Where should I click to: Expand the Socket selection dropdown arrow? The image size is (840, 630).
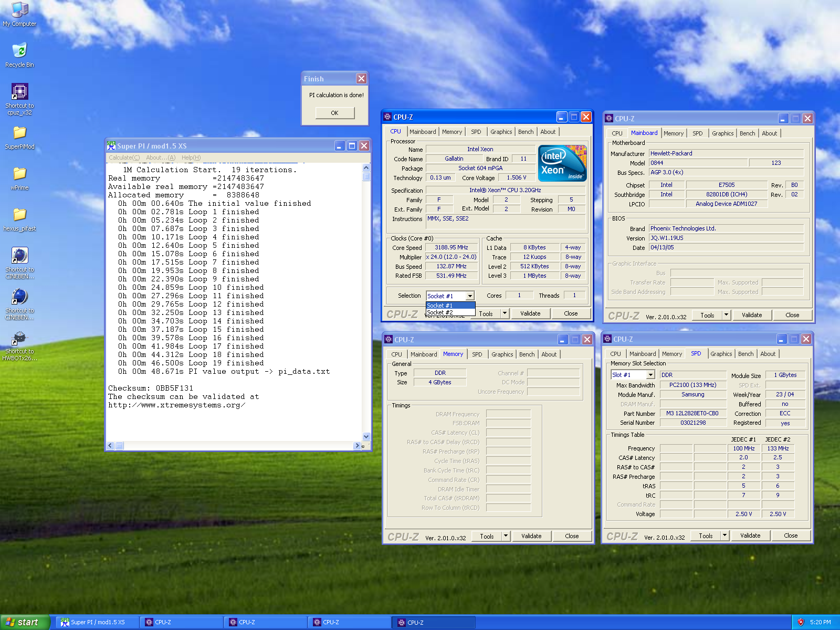(x=470, y=296)
